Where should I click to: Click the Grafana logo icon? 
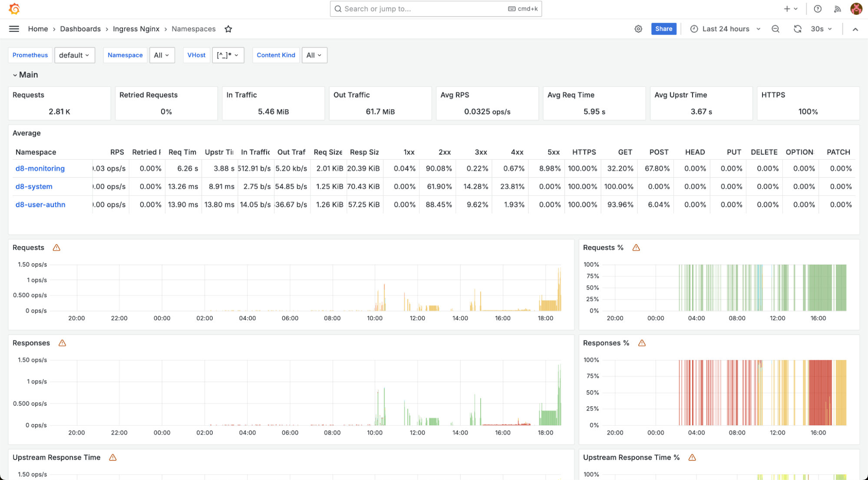14,9
